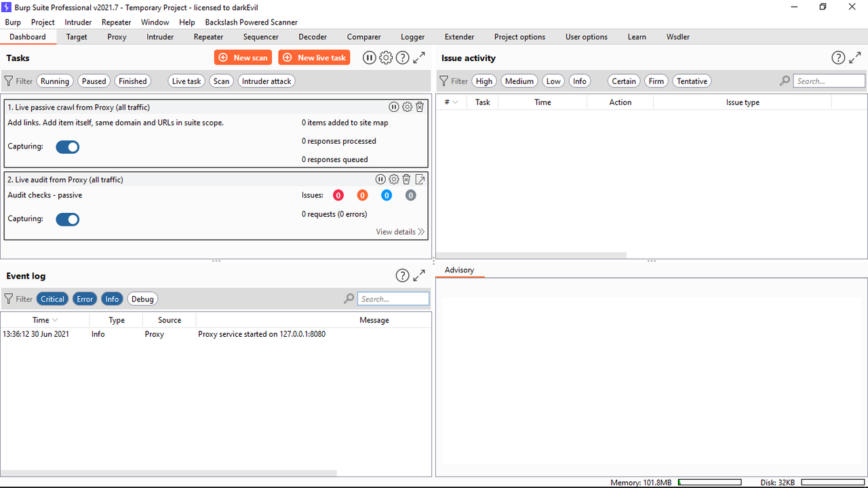Click the Event log search magnifier icon
This screenshot has height=488, width=868.
point(349,298)
